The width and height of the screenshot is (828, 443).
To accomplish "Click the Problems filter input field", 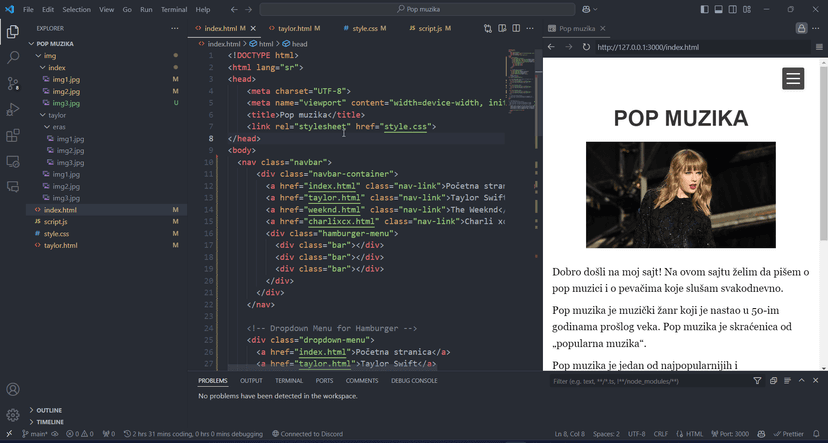I will pyautogui.click(x=647, y=381).
